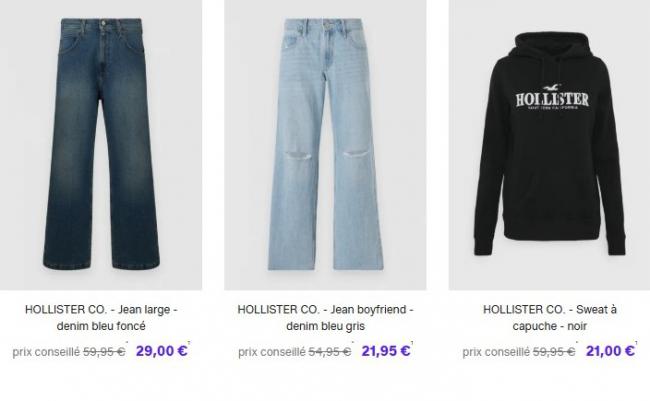Click the struck-through 59,95 € under Jean large

(x=104, y=352)
